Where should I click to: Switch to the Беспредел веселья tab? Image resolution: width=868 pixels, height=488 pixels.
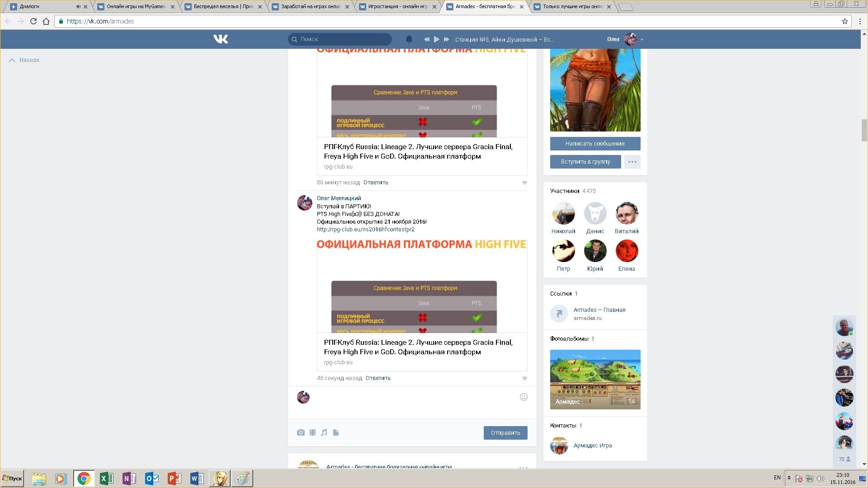pos(223,7)
